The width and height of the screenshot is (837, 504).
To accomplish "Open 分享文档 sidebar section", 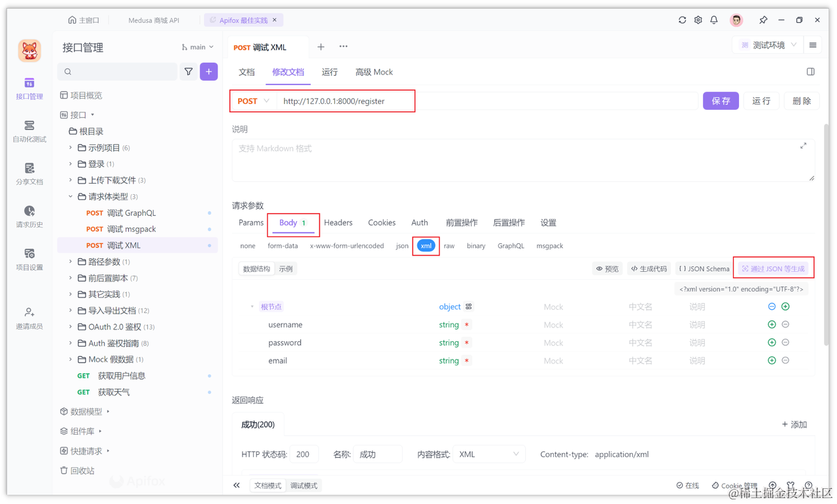I will pyautogui.click(x=29, y=175).
